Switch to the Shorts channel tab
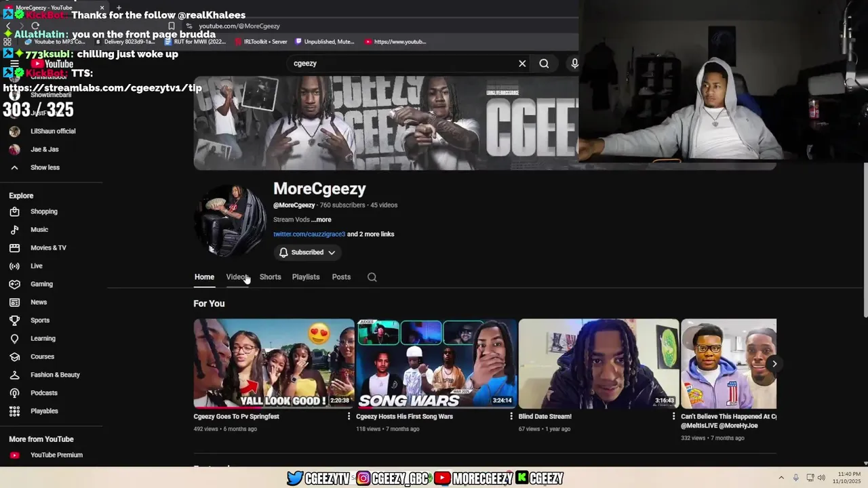Screen dimensions: 868x488 (x=270, y=277)
